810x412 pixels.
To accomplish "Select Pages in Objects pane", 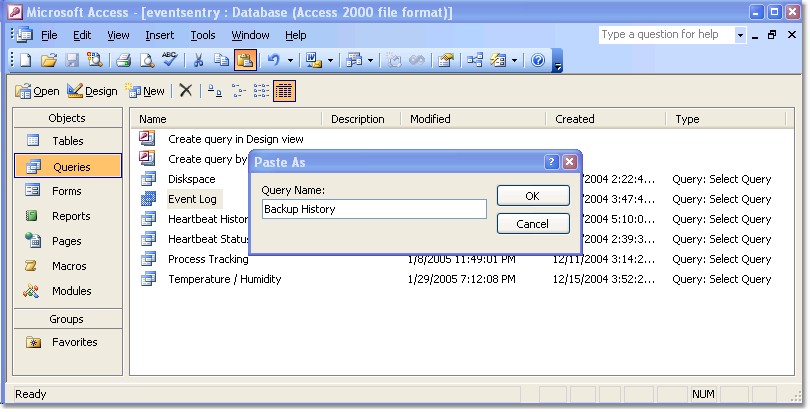I will [68, 241].
